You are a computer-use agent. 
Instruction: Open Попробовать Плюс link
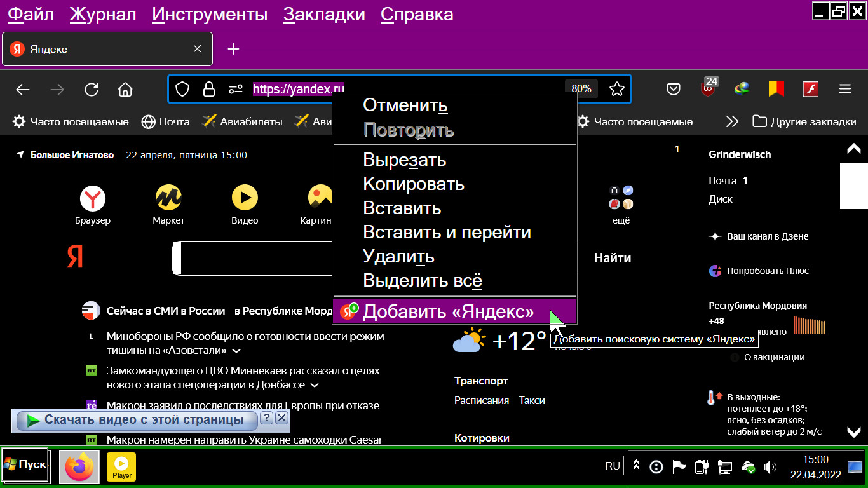pos(759,271)
